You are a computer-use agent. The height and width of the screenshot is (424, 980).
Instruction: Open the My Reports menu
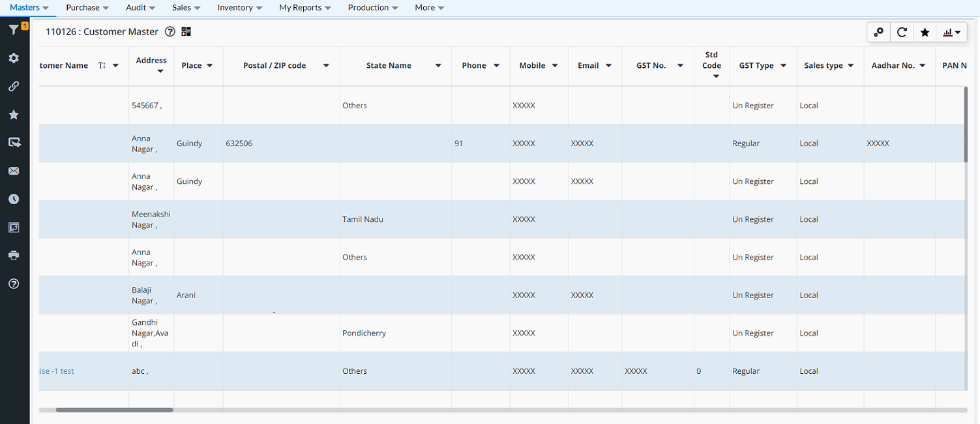click(305, 8)
